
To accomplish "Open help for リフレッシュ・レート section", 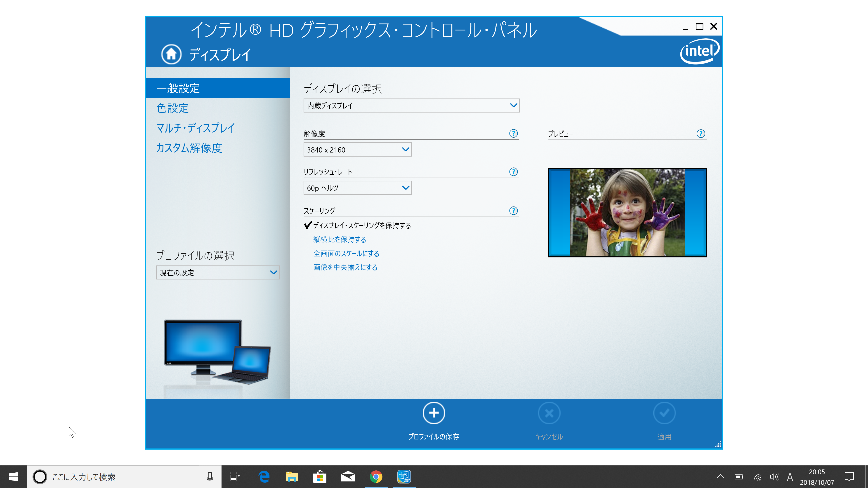I will (x=513, y=172).
